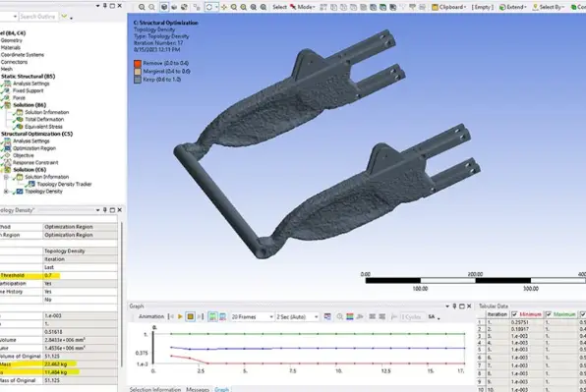The width and height of the screenshot is (586, 392).
Task: Select Solution (B6) in the outline
Action: coord(29,105)
